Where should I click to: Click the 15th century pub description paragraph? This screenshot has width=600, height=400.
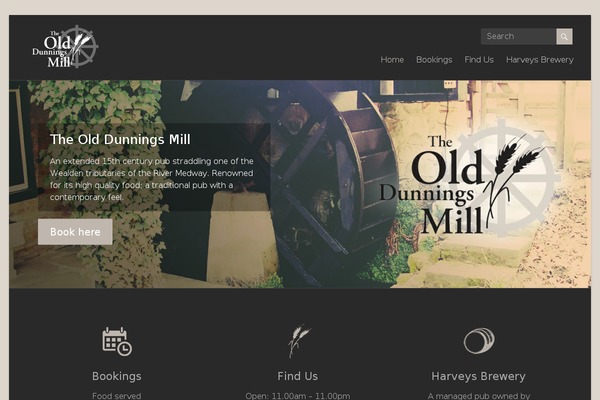coord(152,179)
